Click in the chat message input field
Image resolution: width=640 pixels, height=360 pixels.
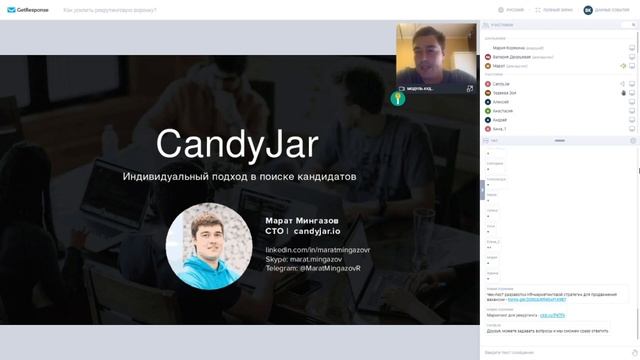[555, 352]
